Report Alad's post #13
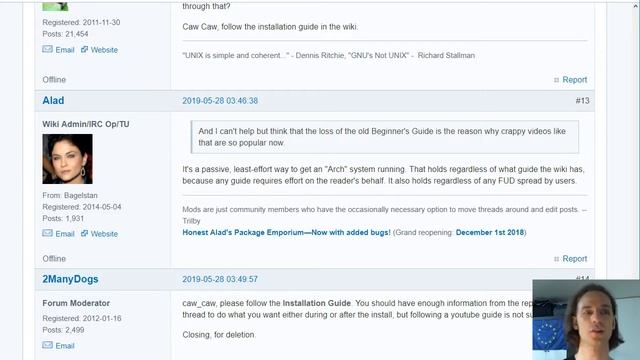640x360 pixels. [x=575, y=259]
